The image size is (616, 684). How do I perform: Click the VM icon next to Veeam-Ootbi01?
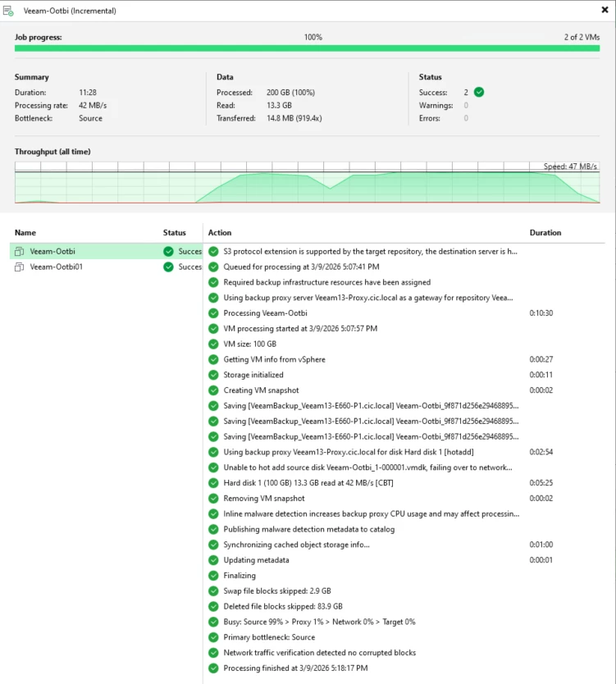[19, 267]
